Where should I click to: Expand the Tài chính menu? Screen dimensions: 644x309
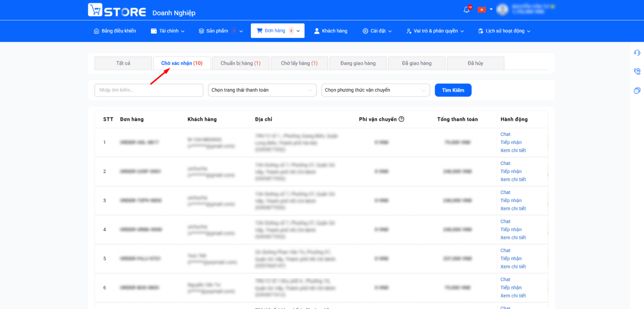pos(168,31)
